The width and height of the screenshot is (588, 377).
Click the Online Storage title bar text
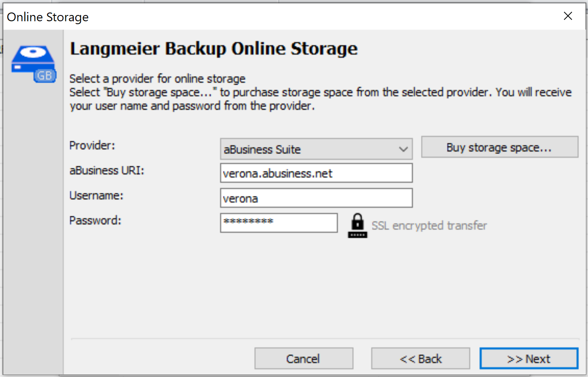48,17
